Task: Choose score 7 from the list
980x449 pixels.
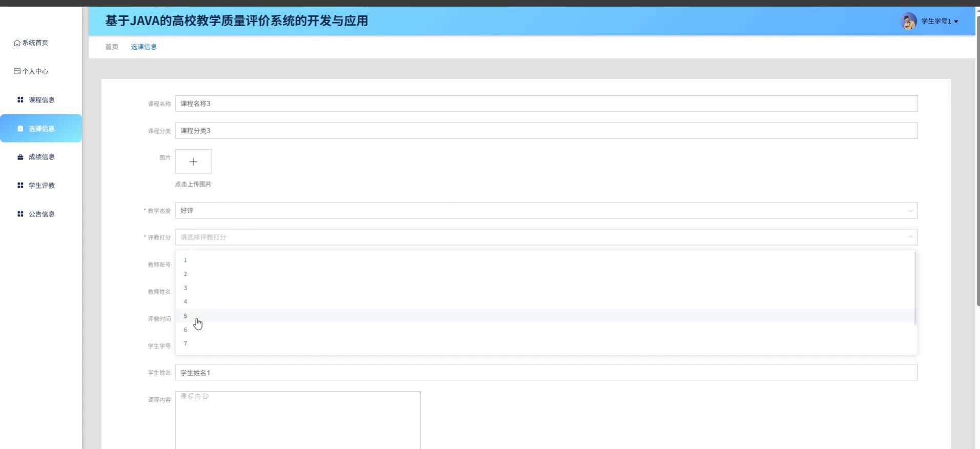Action: (x=545, y=343)
